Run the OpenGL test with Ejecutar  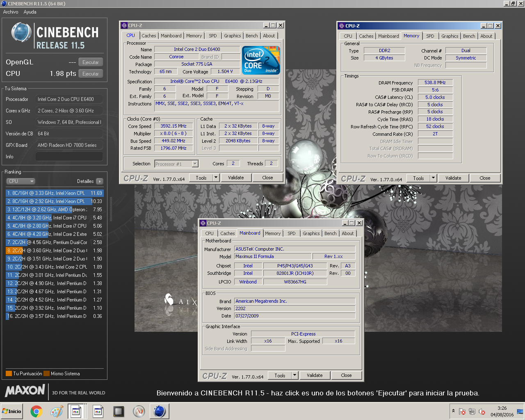91,62
